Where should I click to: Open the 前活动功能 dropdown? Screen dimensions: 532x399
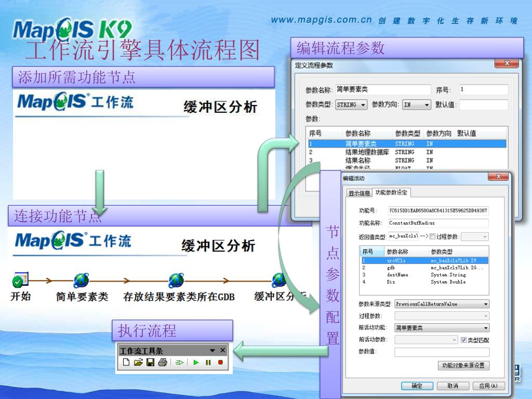442,328
